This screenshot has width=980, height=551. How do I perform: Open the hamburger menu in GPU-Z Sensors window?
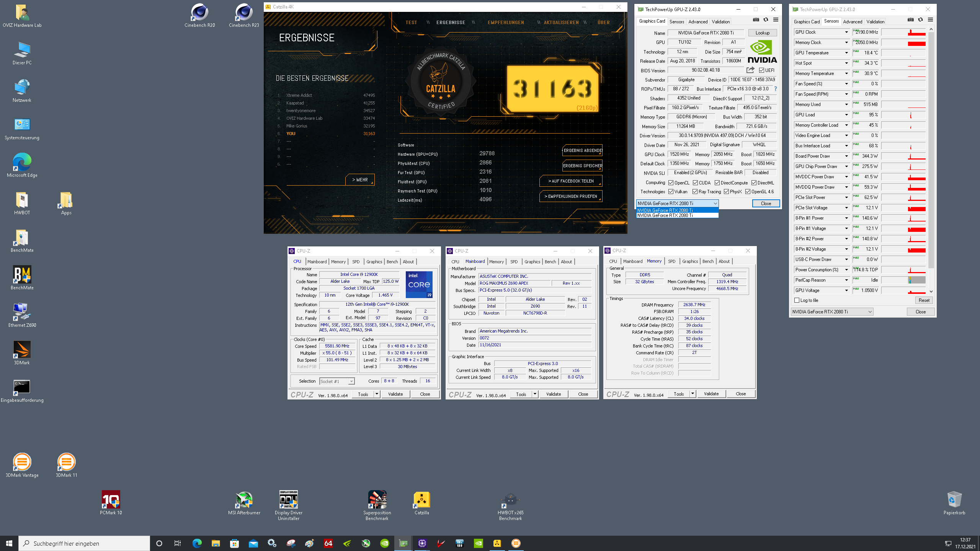(930, 20)
